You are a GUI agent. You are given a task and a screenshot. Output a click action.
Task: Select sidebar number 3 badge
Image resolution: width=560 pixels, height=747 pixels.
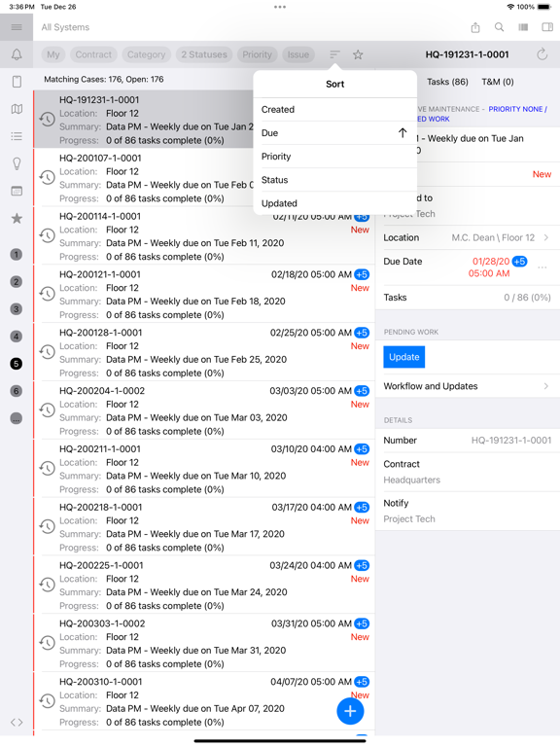(x=17, y=308)
